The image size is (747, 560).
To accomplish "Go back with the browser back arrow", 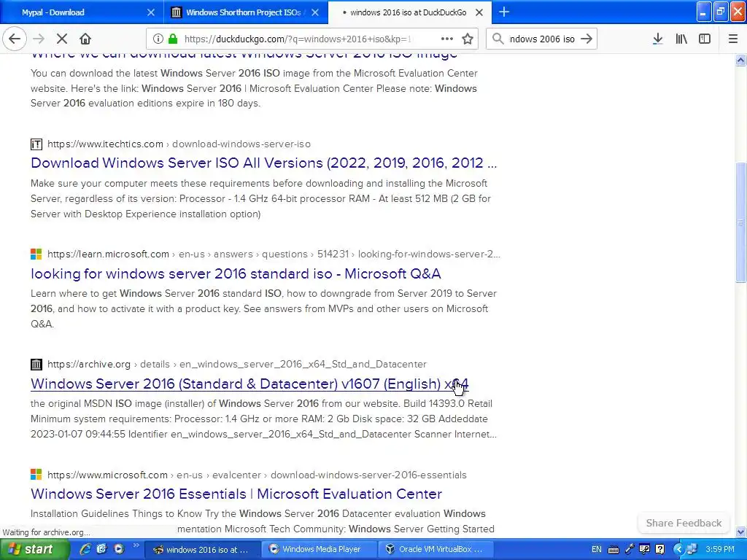I will [x=15, y=39].
